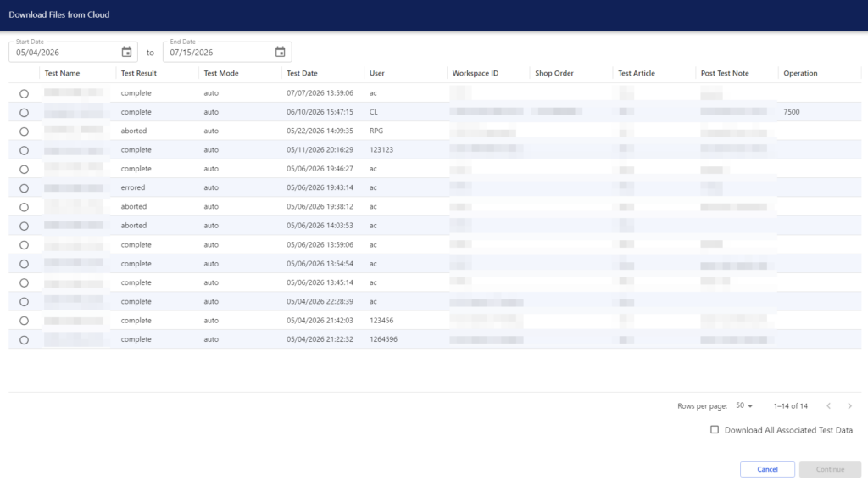868x481 pixels.
Task: Sort by the Shop Order column
Action: click(x=554, y=73)
